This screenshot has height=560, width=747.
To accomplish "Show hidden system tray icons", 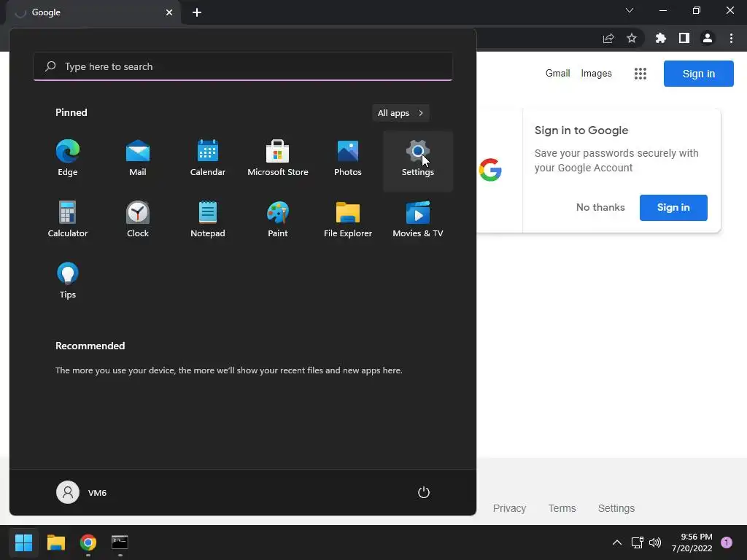I will [617, 542].
